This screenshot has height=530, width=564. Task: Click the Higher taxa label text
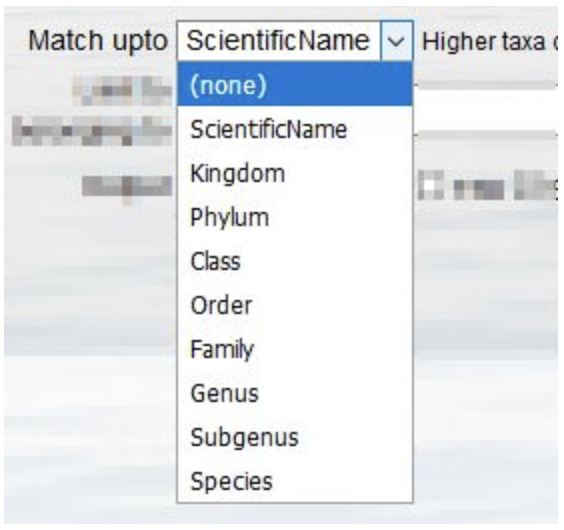(x=490, y=42)
